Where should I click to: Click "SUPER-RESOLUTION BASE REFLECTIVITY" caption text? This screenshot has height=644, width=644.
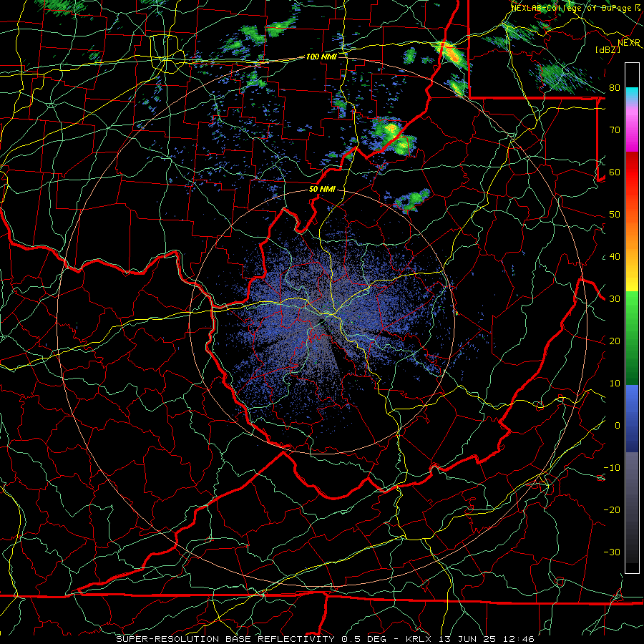coord(225,639)
